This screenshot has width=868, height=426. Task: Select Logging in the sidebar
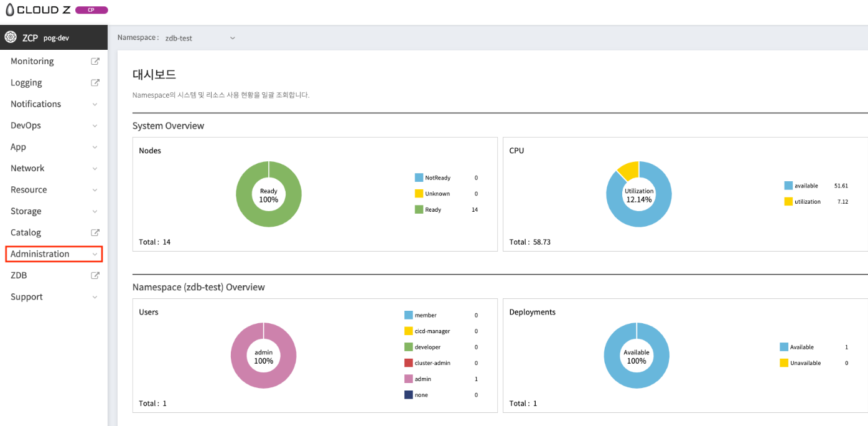26,83
